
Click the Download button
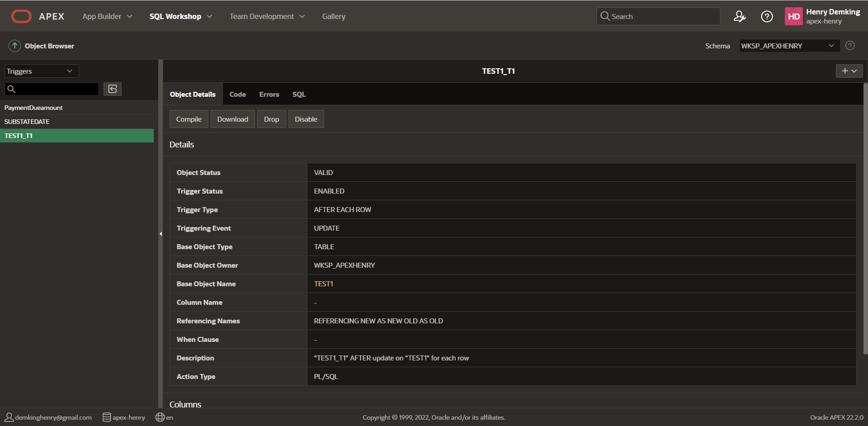(232, 119)
